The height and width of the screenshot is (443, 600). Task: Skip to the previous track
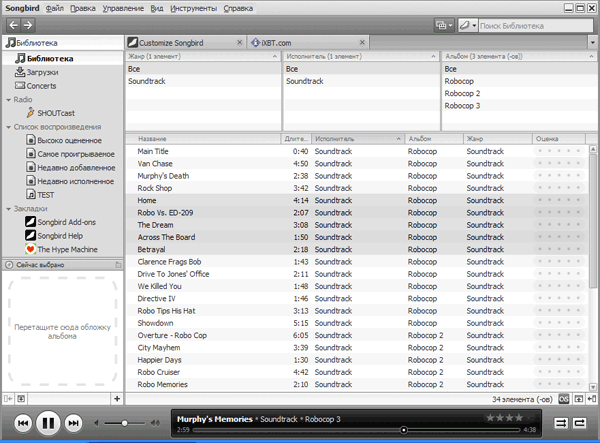point(23,423)
